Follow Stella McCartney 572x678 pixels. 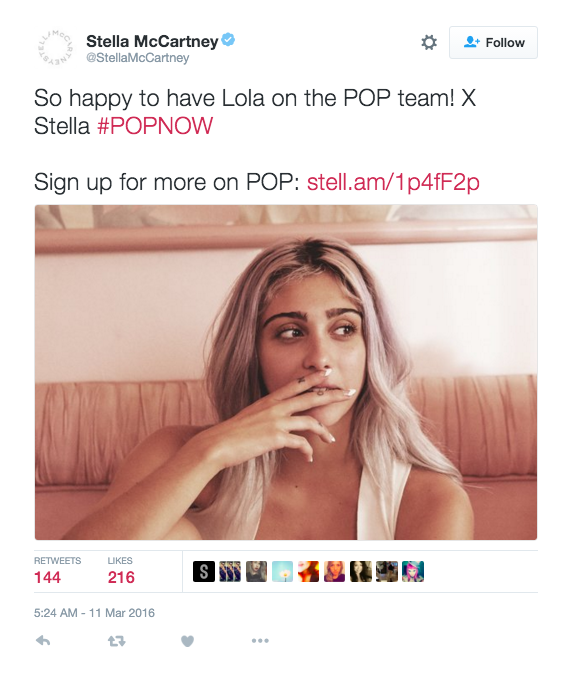493,42
